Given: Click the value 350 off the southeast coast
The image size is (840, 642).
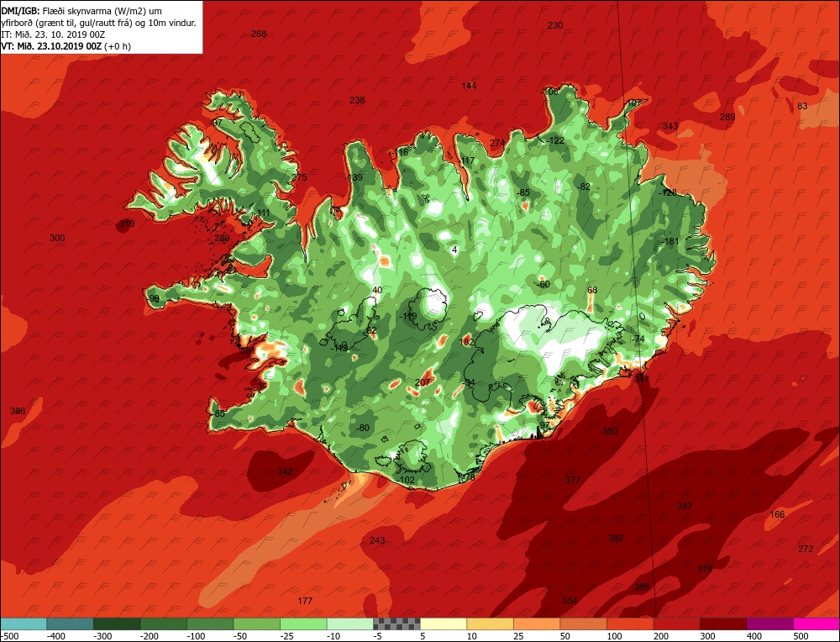Looking at the screenshot, I should [x=610, y=431].
